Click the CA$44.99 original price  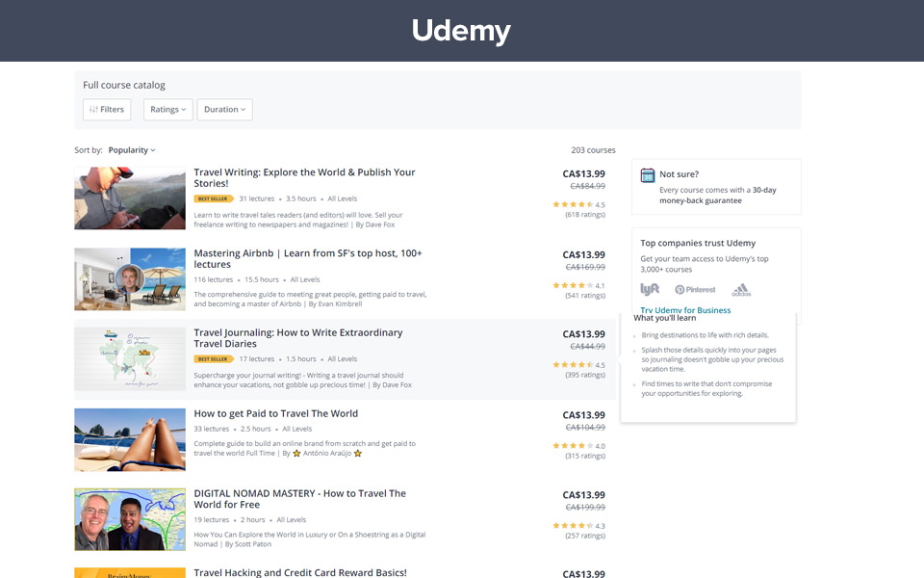(587, 347)
